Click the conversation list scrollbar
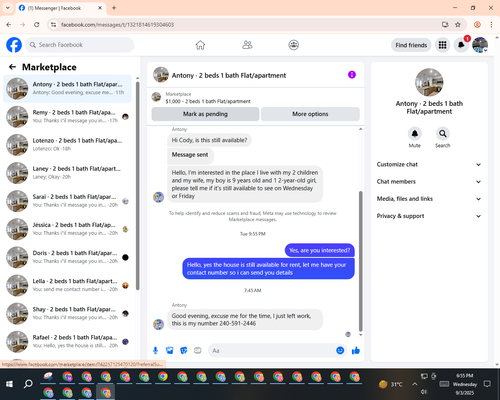The width and height of the screenshot is (500, 400). click(x=137, y=185)
